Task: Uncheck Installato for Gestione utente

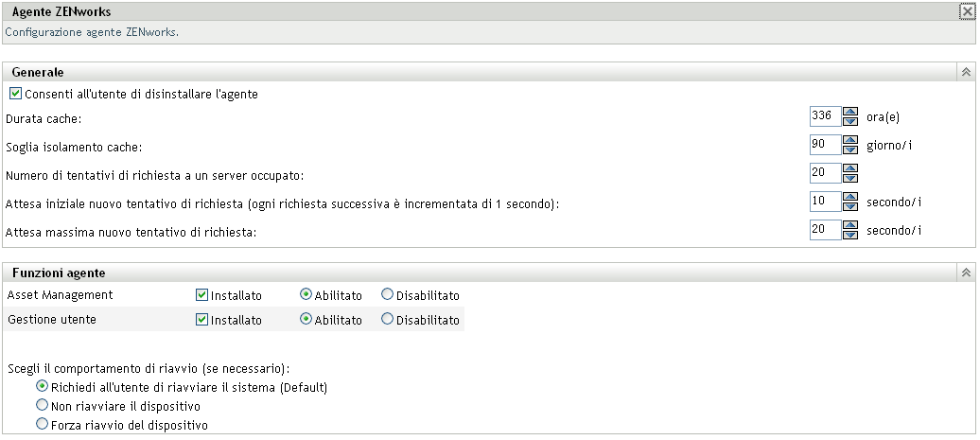Action: 201,320
